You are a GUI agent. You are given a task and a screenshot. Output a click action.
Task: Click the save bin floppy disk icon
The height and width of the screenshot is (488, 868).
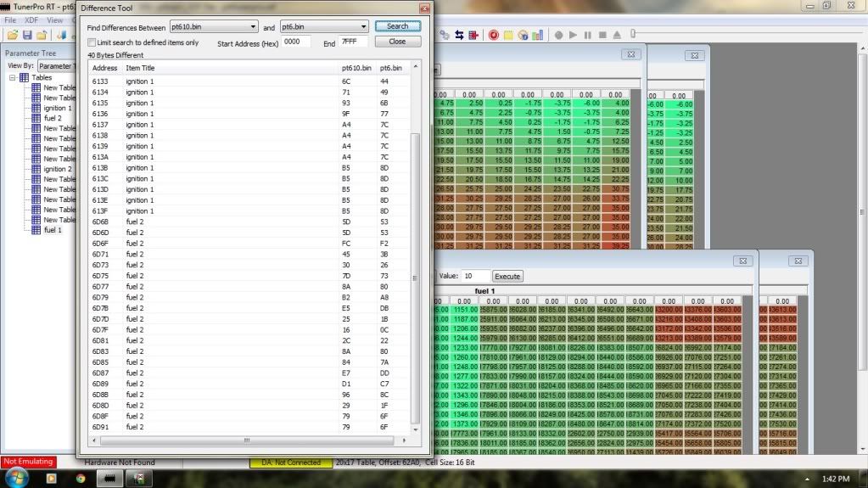pos(27,35)
